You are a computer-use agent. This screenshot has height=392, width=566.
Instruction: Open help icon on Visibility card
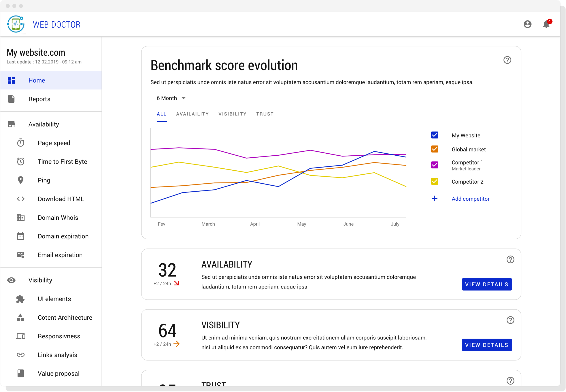click(x=510, y=320)
